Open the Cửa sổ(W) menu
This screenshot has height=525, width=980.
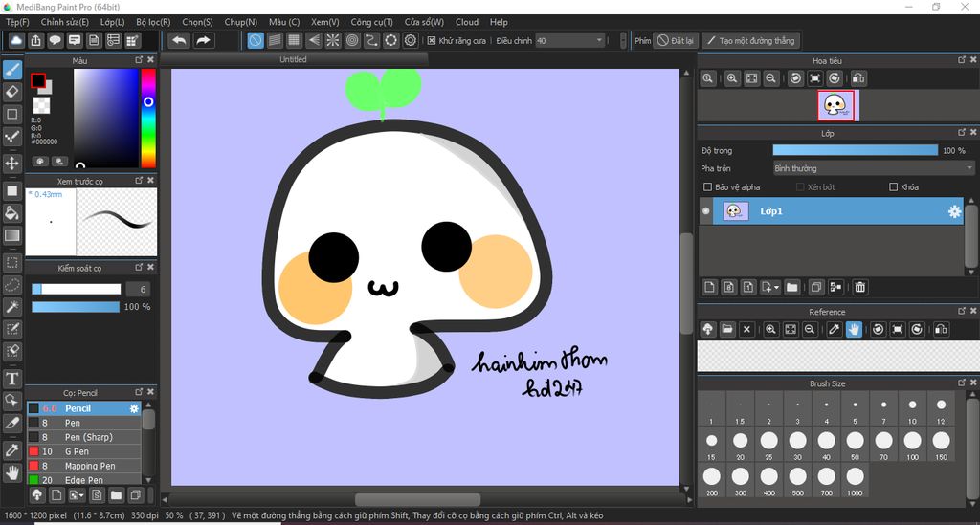click(424, 22)
